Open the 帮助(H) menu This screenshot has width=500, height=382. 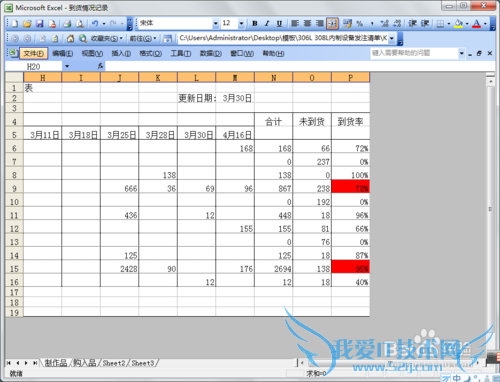pos(273,53)
